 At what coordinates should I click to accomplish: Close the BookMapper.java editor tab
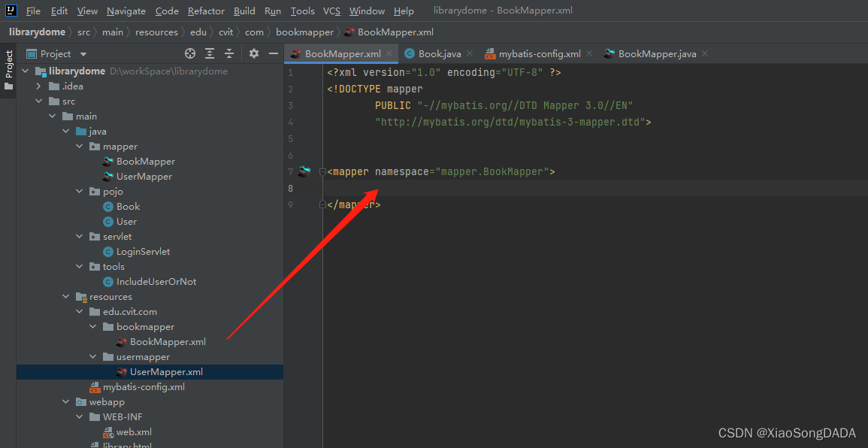(705, 53)
